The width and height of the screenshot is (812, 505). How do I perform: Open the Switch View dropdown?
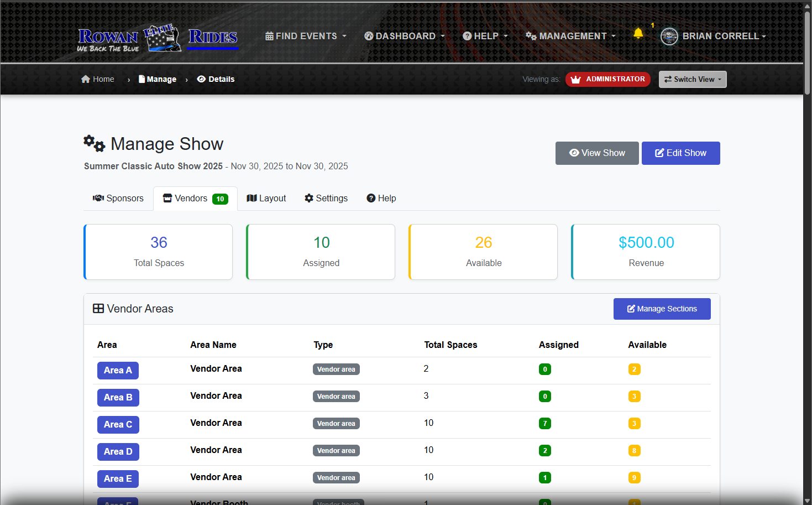pos(693,79)
